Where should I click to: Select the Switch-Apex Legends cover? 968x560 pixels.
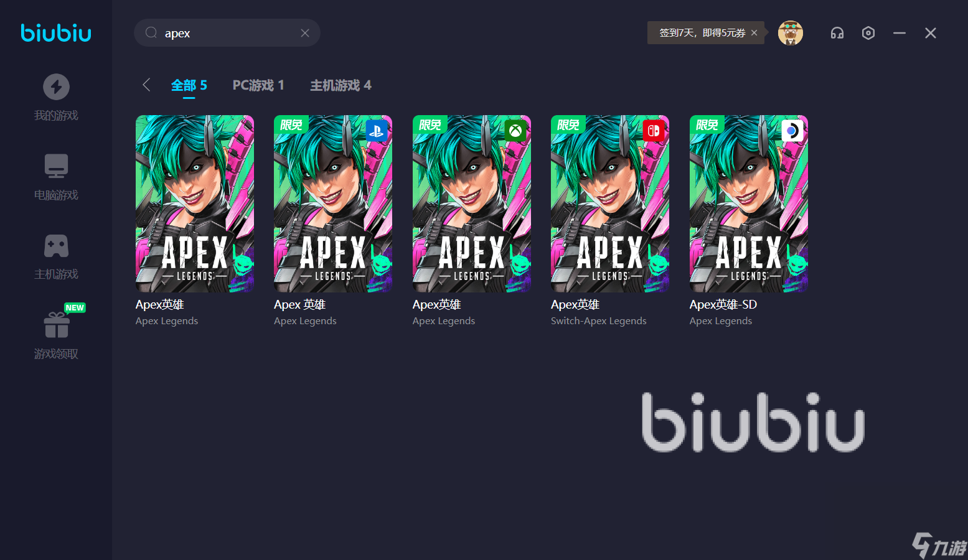pos(610,203)
